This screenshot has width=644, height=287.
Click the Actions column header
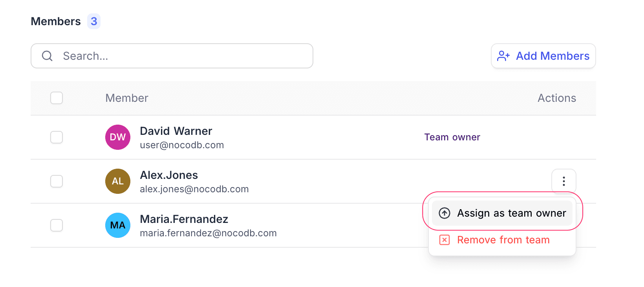coord(556,98)
